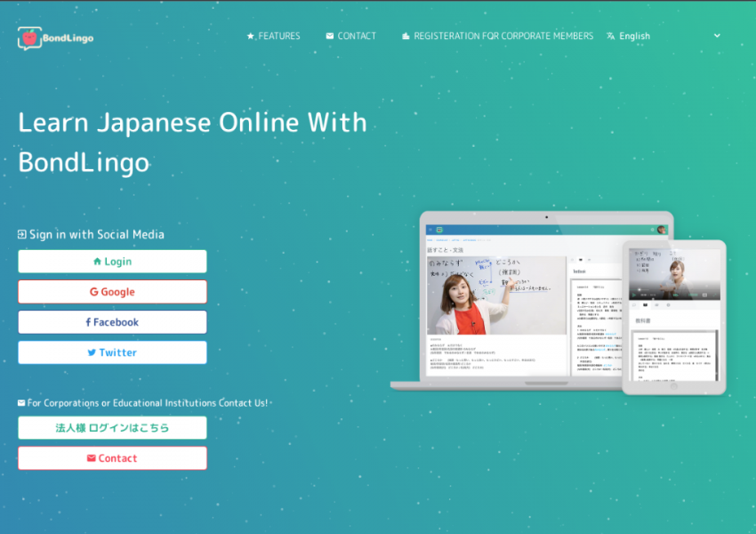Image resolution: width=756 pixels, height=534 pixels.
Task: Go to CONTACT in the top navigation
Action: pyautogui.click(x=357, y=36)
